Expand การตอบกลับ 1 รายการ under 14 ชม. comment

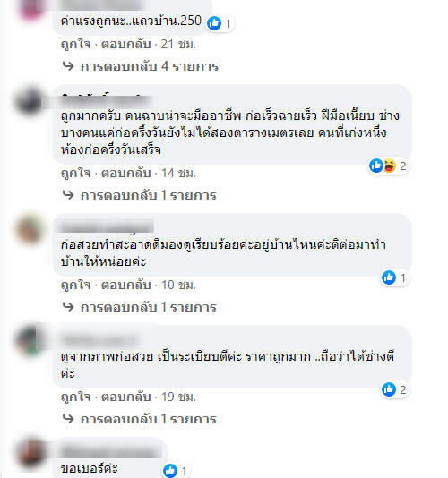tap(149, 195)
